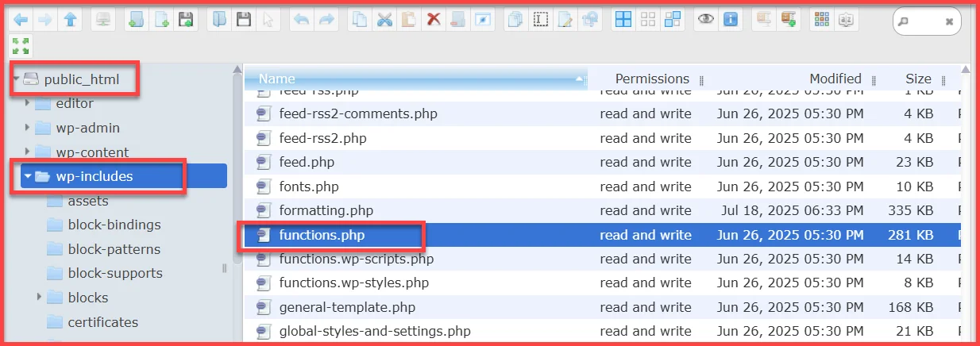
Task: Select the global-styles-and-settings.php file
Action: point(375,331)
